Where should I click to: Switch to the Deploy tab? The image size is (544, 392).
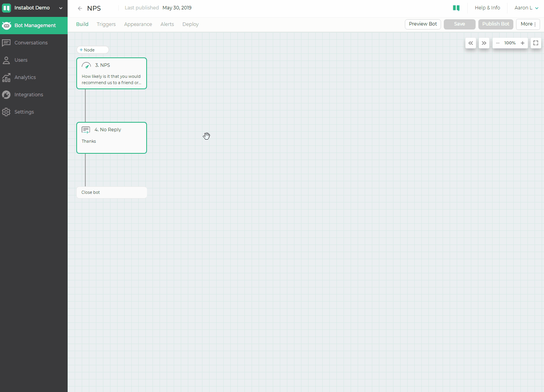(x=190, y=24)
